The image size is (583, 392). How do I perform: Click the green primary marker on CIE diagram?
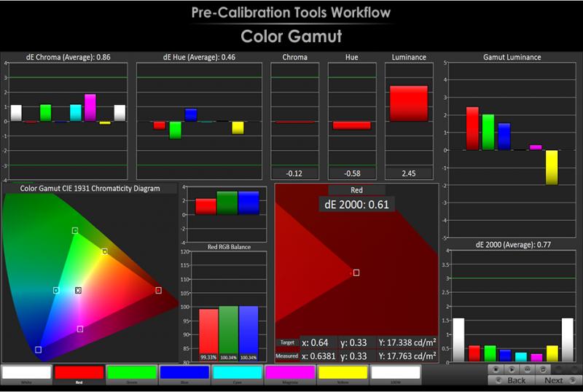pyautogui.click(x=75, y=230)
